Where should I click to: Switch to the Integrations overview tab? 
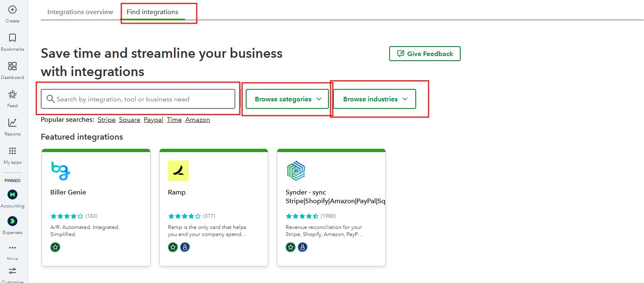point(80,12)
